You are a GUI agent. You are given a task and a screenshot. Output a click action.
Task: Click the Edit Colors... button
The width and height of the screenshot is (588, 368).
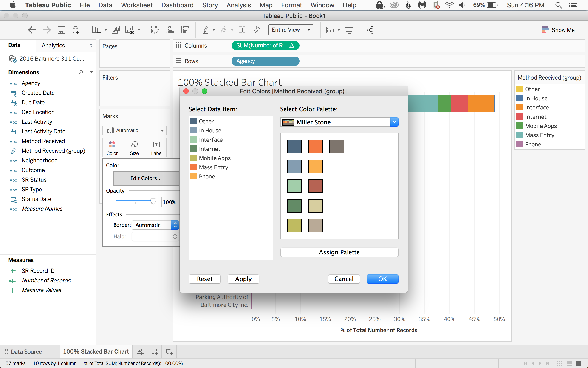click(146, 178)
